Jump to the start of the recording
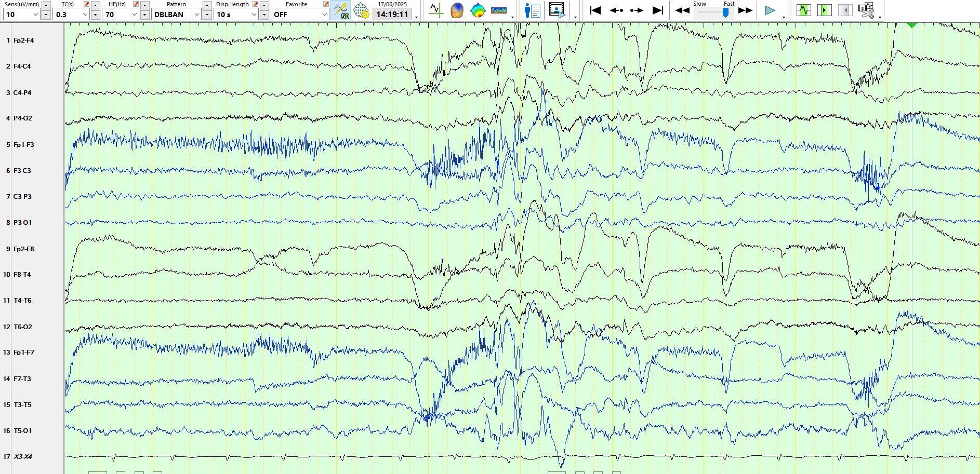The height and width of the screenshot is (474, 980). pos(595,10)
